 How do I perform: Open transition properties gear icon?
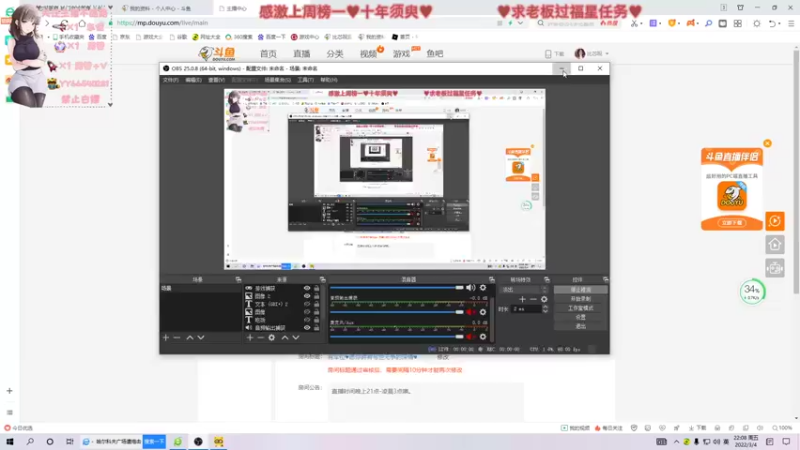(544, 299)
